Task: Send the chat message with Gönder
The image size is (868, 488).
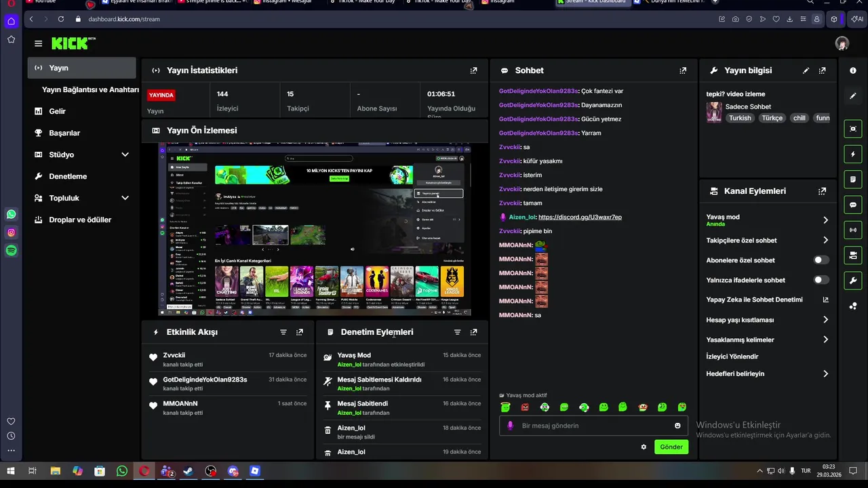Action: [x=671, y=447]
